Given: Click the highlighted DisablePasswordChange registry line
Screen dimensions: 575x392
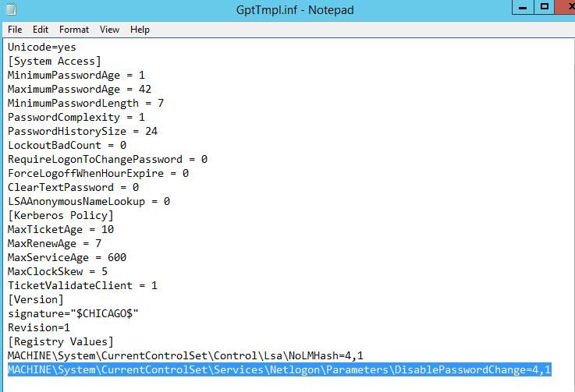Looking at the screenshot, I should (279, 369).
